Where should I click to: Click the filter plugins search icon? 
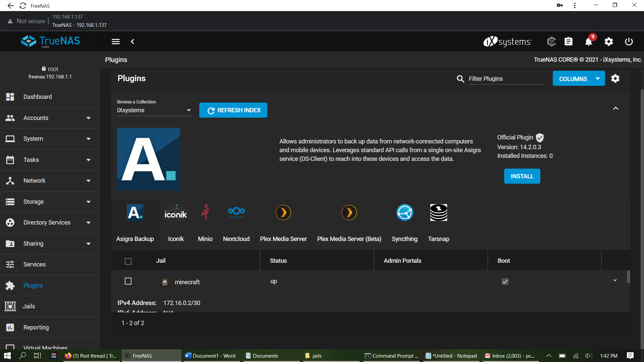click(x=461, y=79)
